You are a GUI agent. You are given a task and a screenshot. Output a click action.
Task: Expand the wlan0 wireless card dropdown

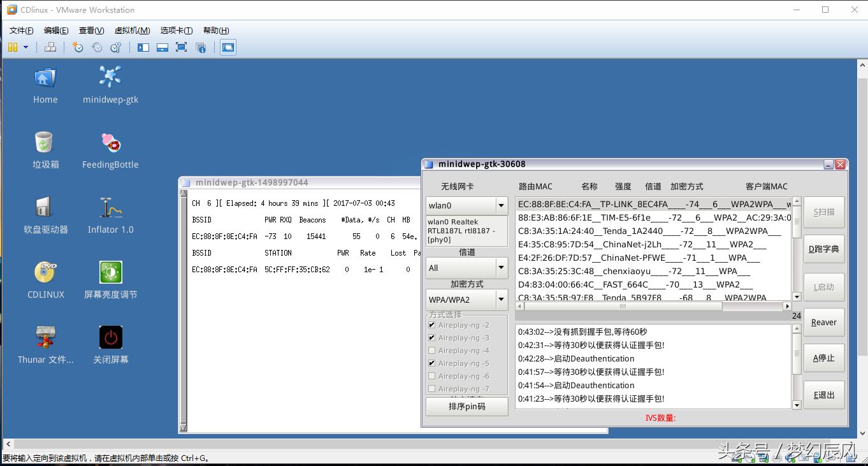[x=467, y=206]
